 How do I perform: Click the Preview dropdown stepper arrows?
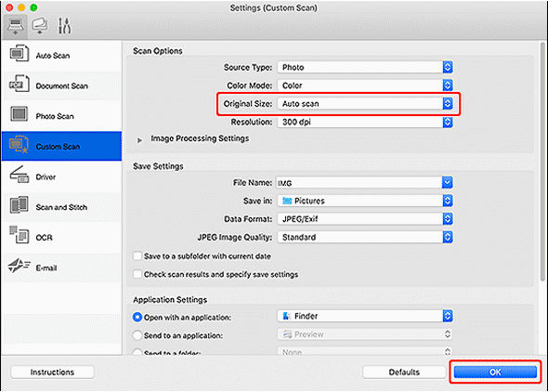coord(448,334)
